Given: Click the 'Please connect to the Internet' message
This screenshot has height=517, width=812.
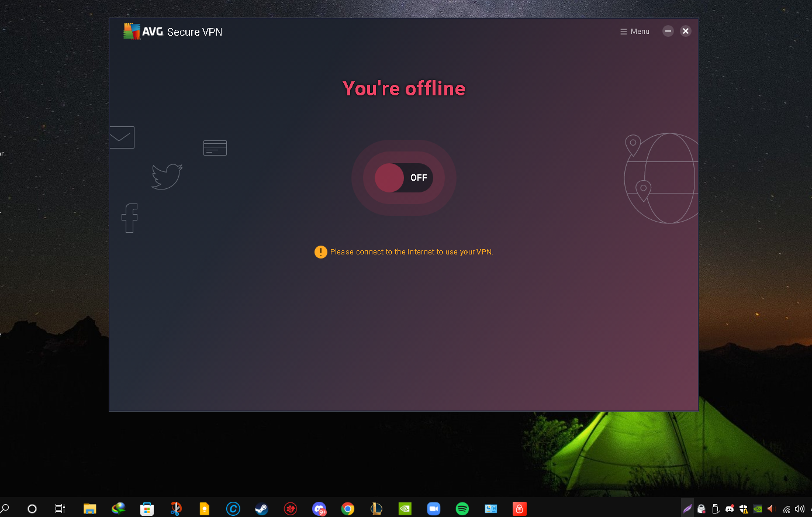Looking at the screenshot, I should pos(412,252).
